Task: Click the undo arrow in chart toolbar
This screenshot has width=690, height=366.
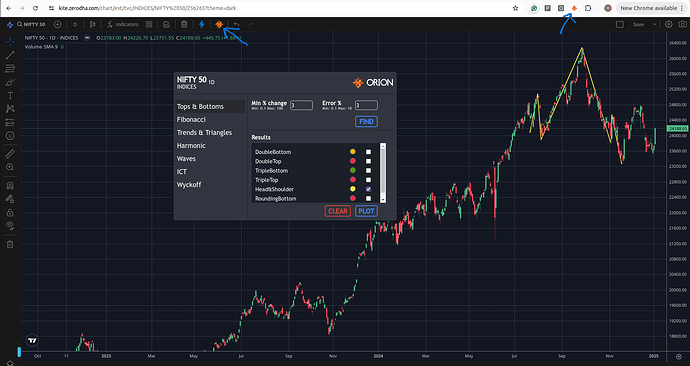Action: (237, 24)
